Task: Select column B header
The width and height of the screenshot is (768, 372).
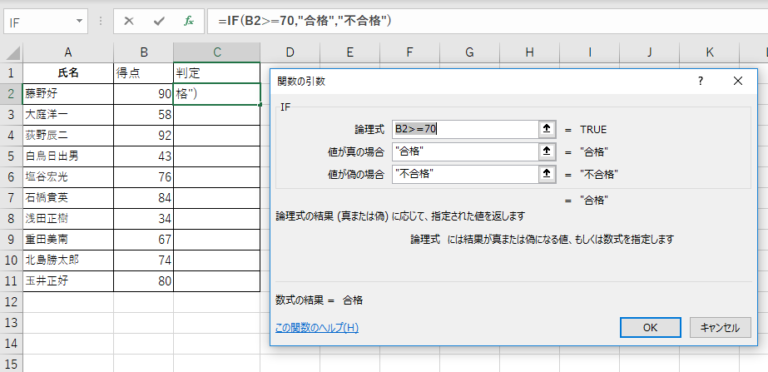Action: (144, 52)
